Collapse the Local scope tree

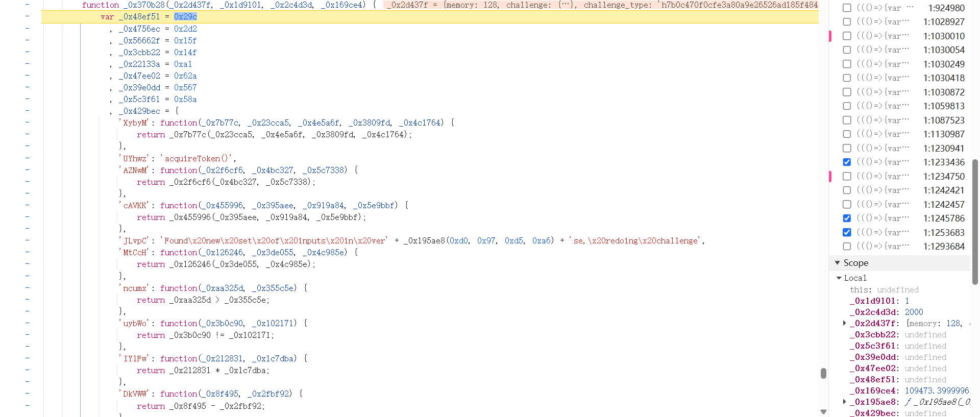[839, 278]
